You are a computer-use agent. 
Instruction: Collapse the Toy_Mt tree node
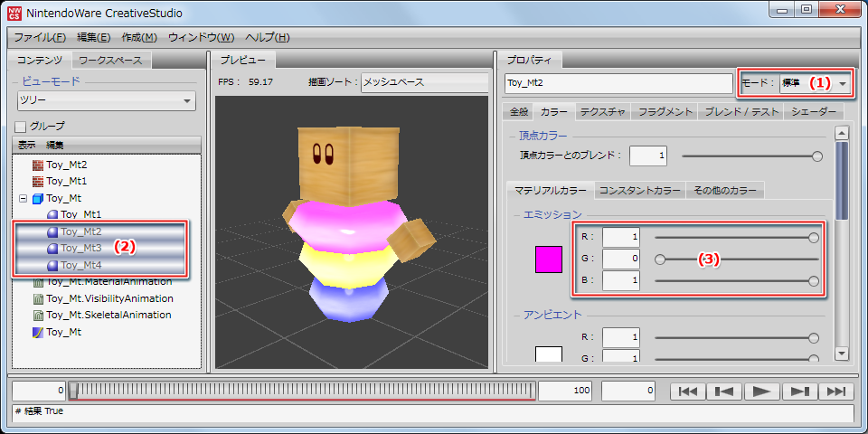(23, 198)
